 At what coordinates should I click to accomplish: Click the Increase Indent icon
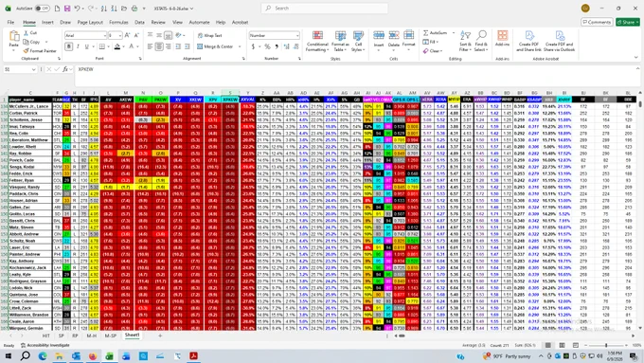pos(188,46)
